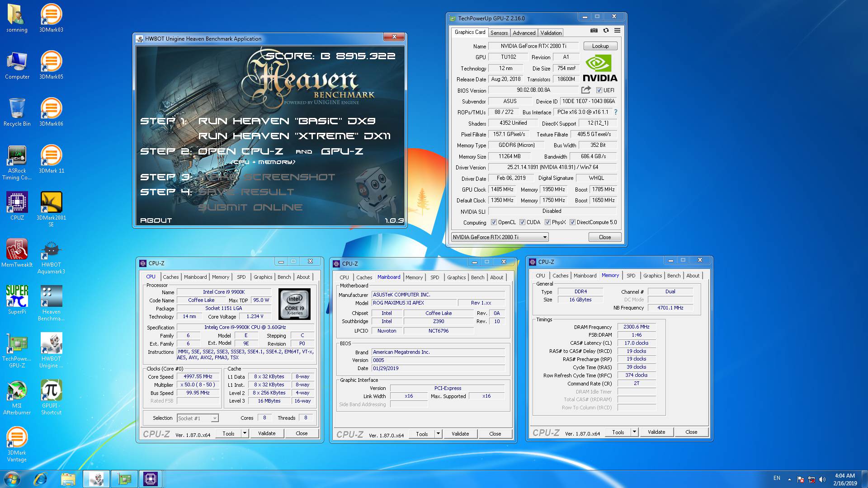The width and height of the screenshot is (868, 488).
Task: Switch to Advanced tab in GPU-Z
Action: 524,33
